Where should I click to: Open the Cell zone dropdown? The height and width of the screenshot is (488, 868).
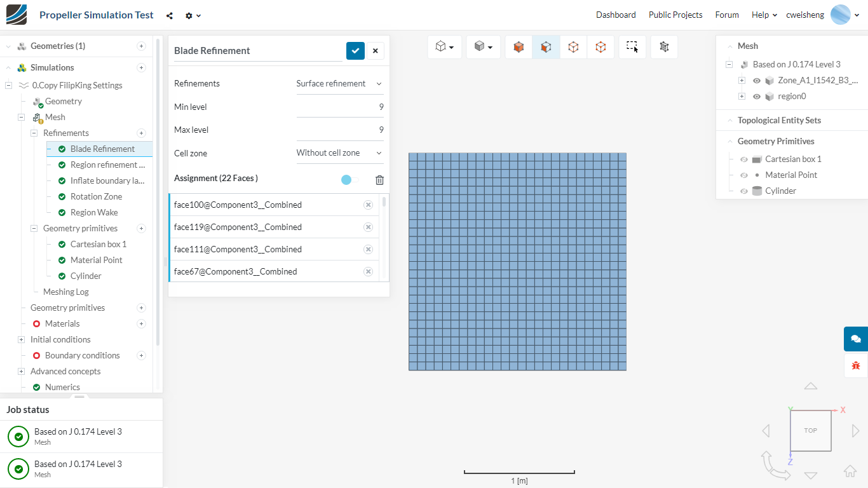tap(340, 152)
